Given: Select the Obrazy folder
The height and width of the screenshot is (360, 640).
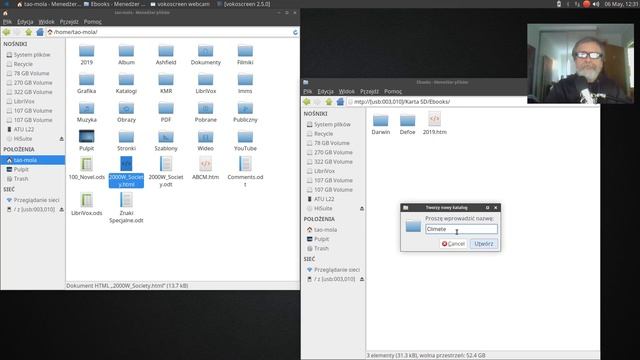Looking at the screenshot, I should point(126,112).
